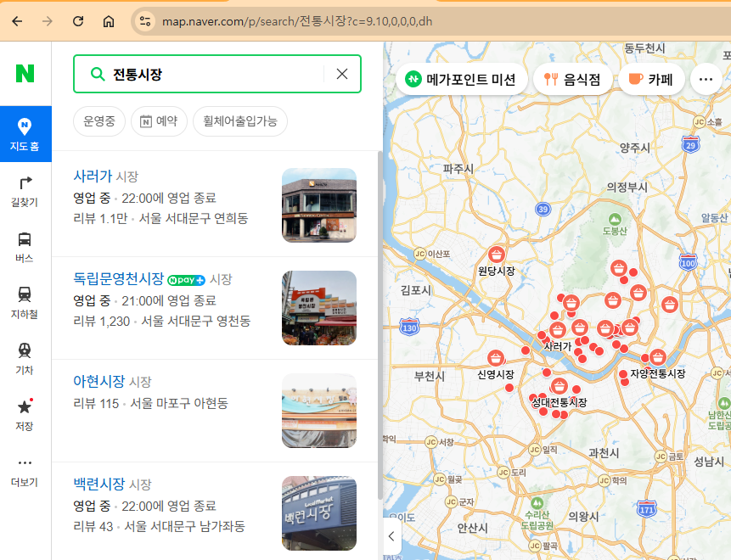Click the site settings icon in address bar

click(x=145, y=21)
